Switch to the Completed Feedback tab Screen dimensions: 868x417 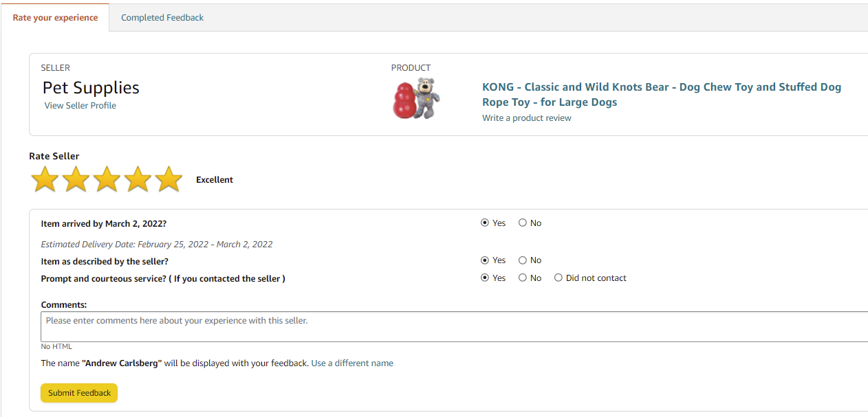[x=162, y=18]
